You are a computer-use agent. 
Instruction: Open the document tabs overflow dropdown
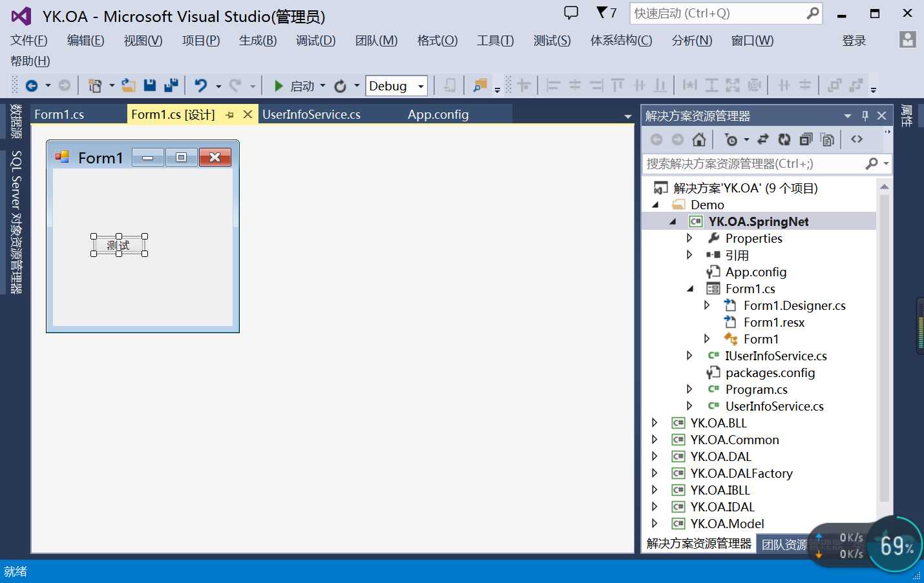pyautogui.click(x=627, y=116)
